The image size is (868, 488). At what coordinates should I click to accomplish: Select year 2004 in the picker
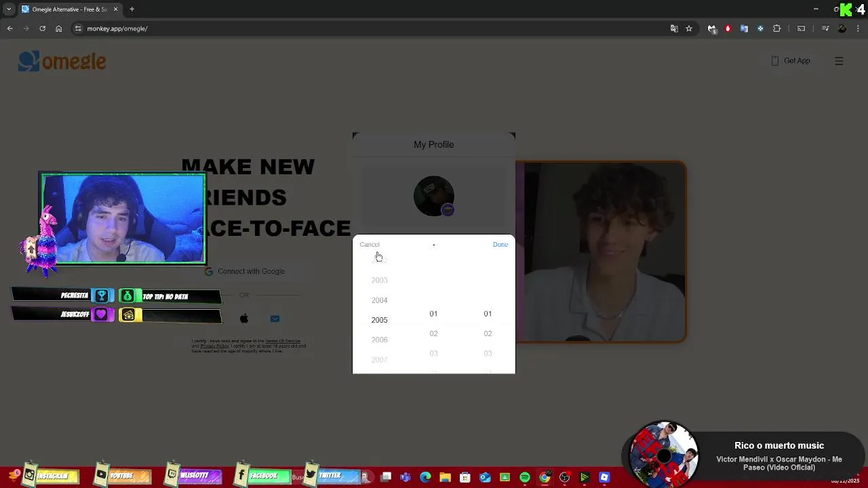tap(379, 300)
